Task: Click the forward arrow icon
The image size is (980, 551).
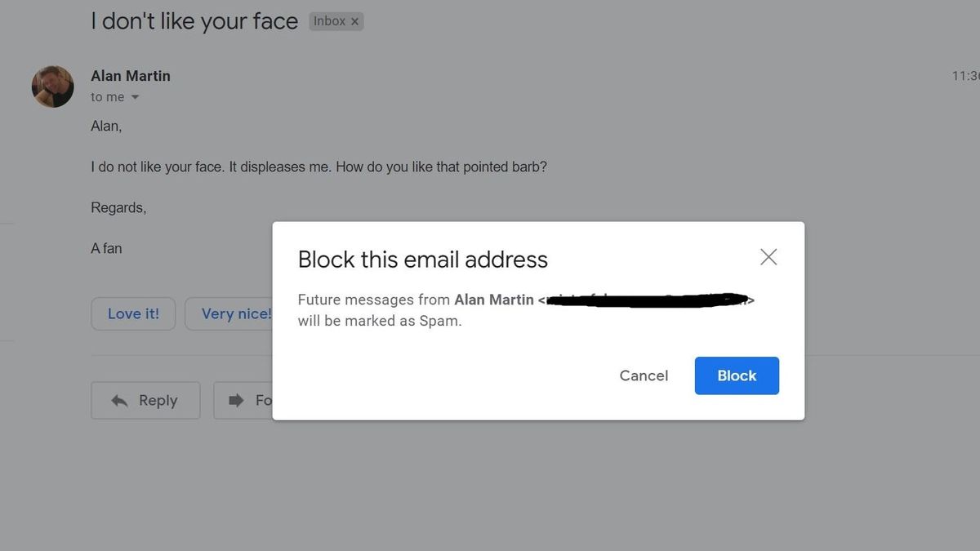Action: tap(237, 400)
